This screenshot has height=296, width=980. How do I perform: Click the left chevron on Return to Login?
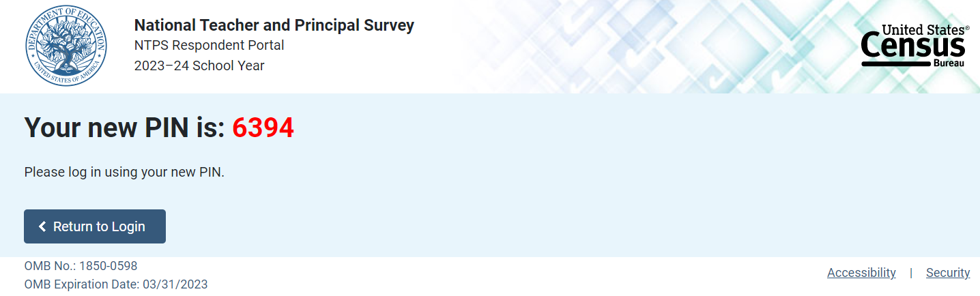(x=42, y=226)
